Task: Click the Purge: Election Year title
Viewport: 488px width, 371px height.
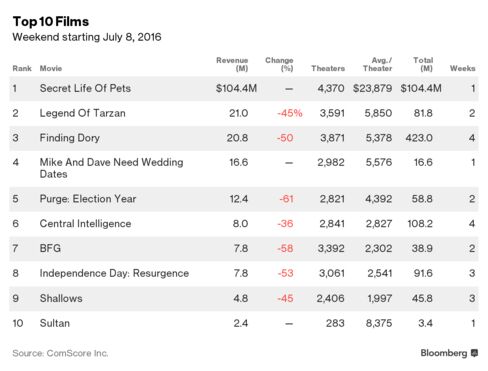Action: (88, 199)
